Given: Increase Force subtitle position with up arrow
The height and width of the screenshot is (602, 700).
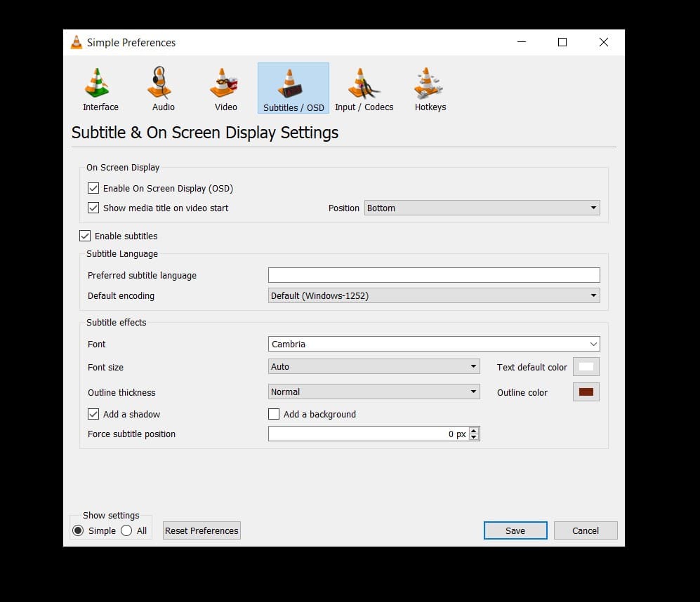Looking at the screenshot, I should (x=474, y=431).
